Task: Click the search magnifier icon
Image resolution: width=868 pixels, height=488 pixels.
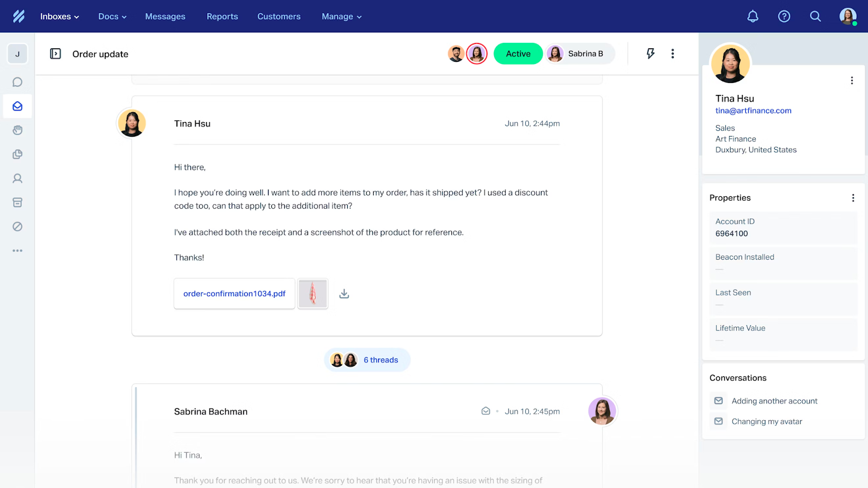Action: click(815, 16)
